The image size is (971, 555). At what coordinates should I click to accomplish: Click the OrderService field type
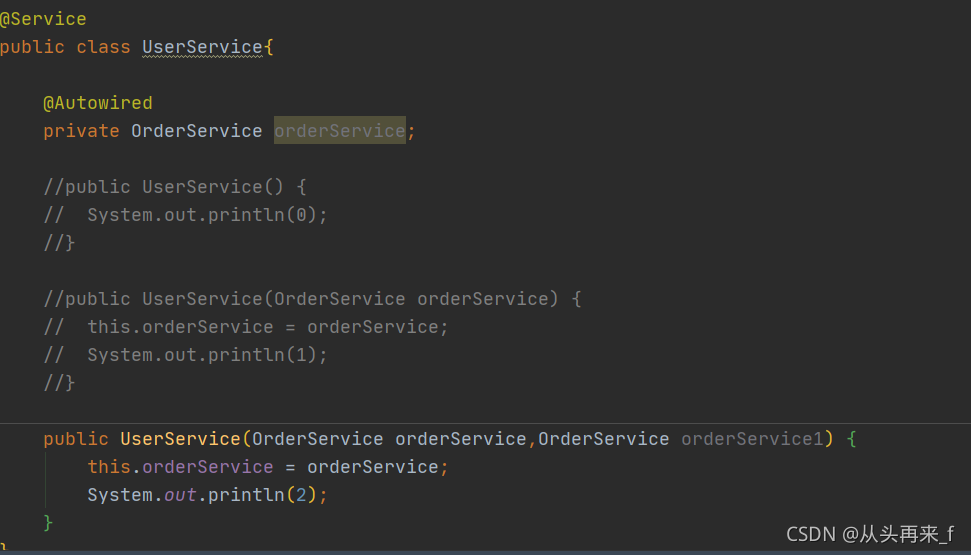(x=196, y=131)
